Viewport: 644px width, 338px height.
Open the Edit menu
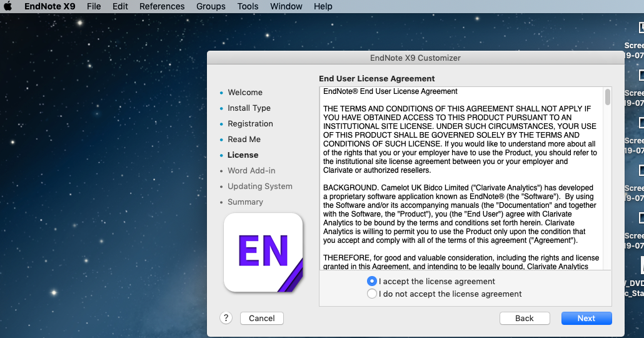[x=120, y=6]
